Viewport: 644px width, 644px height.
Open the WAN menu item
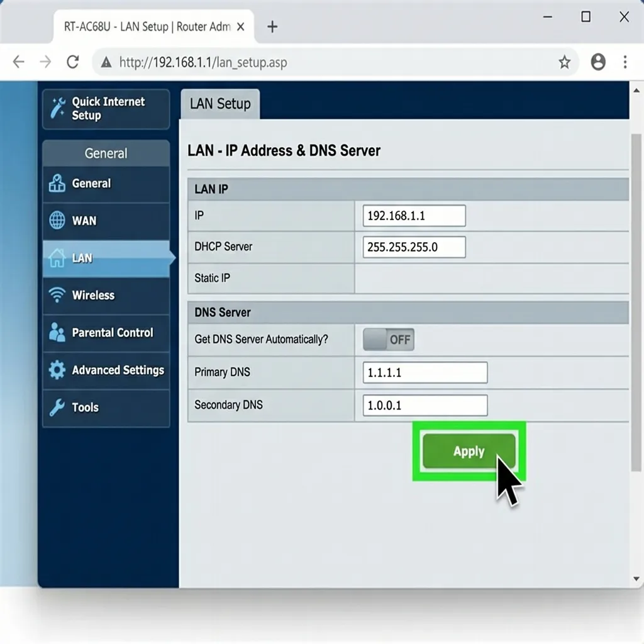pyautogui.click(x=106, y=221)
